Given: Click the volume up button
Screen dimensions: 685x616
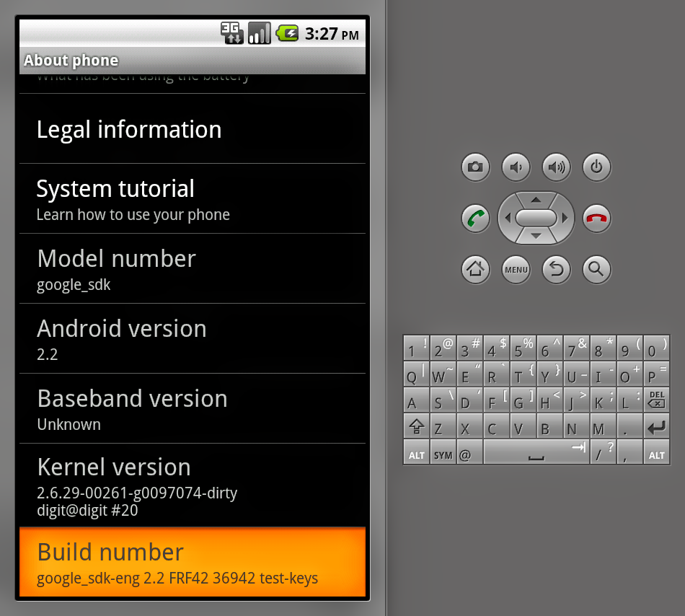Looking at the screenshot, I should tap(556, 167).
